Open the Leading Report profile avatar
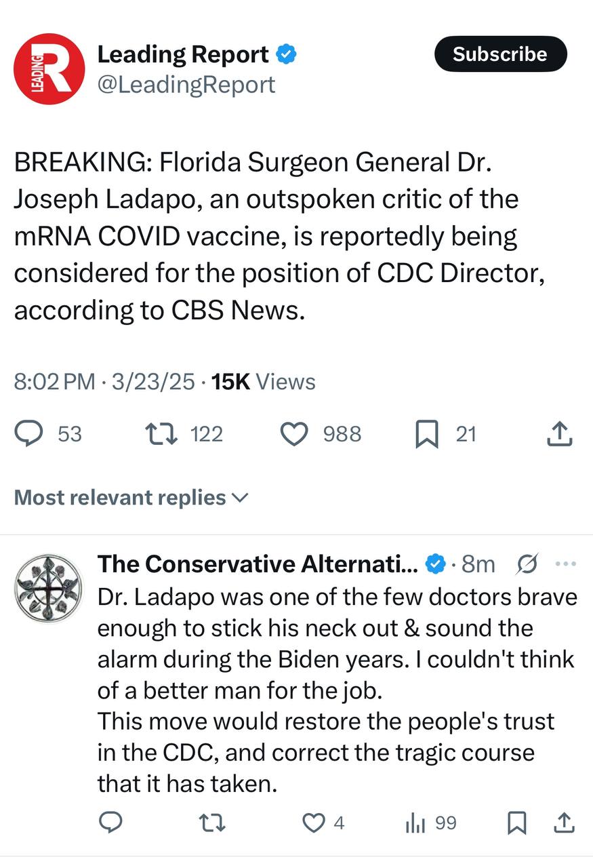 (49, 68)
